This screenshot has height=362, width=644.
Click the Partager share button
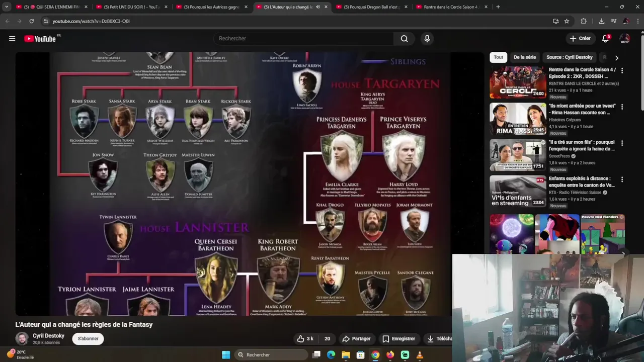[356, 339]
